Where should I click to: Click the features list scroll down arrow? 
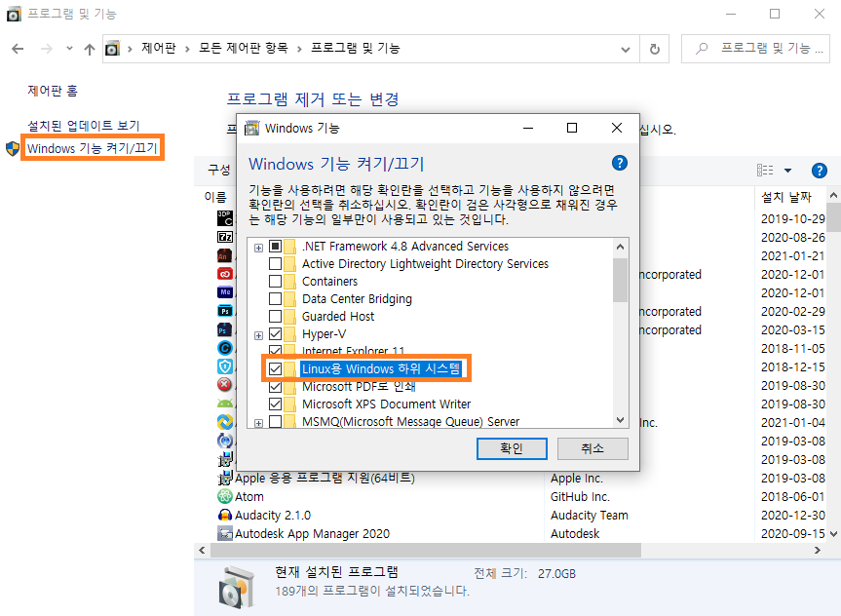(x=620, y=420)
